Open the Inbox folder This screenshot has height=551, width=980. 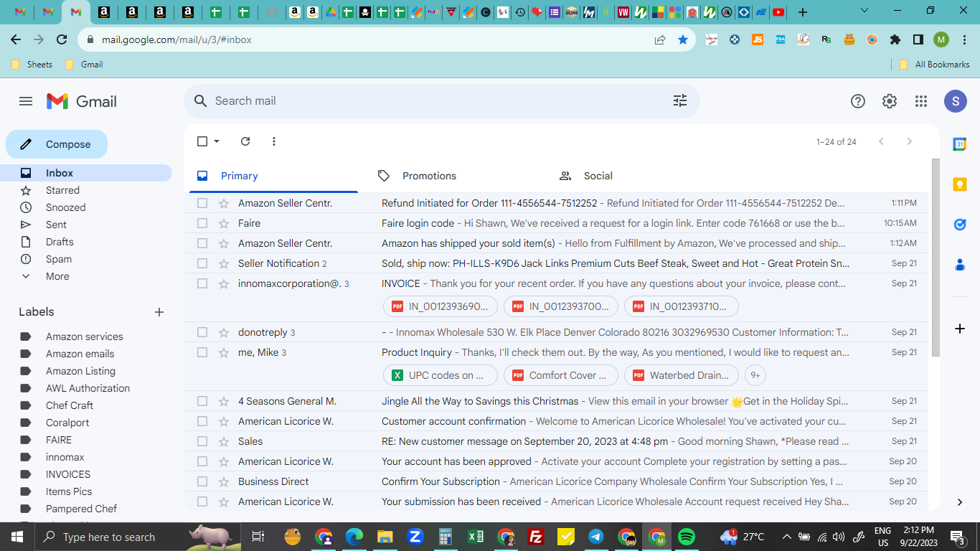86,173
